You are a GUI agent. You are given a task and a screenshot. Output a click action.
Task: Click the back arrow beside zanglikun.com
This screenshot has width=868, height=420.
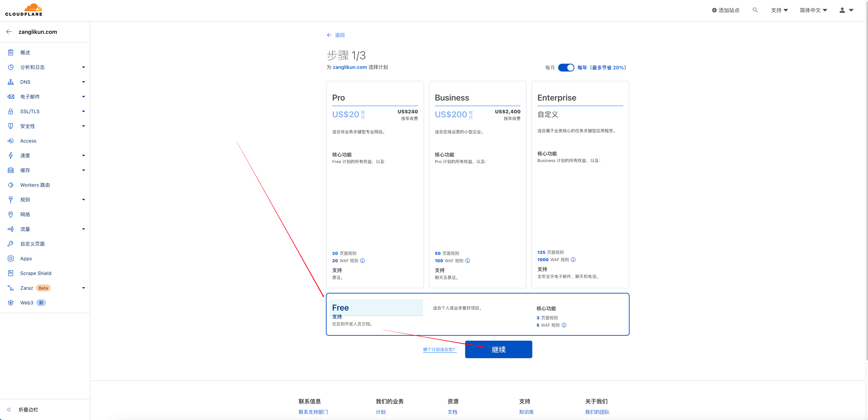tap(9, 32)
